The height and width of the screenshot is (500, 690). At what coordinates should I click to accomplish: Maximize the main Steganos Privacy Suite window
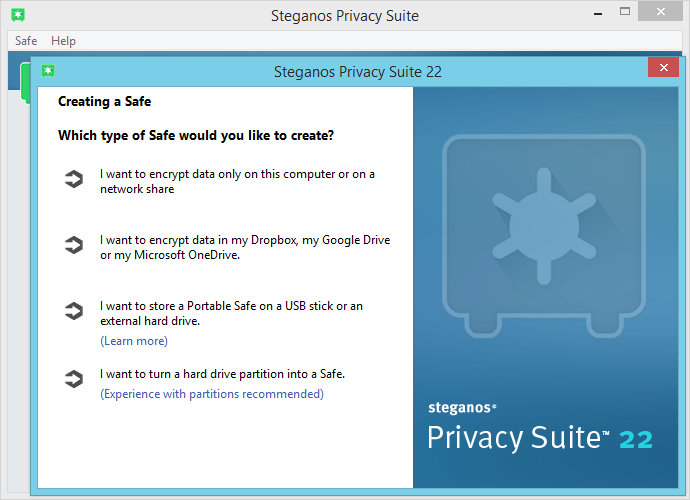click(x=625, y=13)
